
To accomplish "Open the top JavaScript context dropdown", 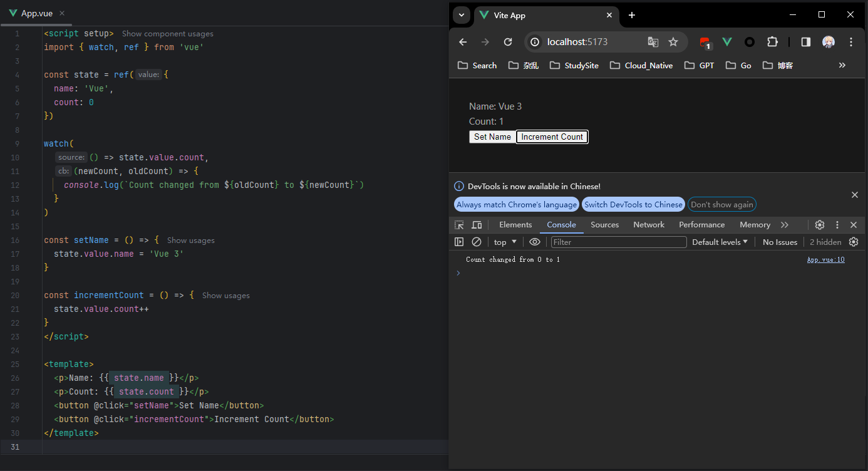I will tap(505, 242).
